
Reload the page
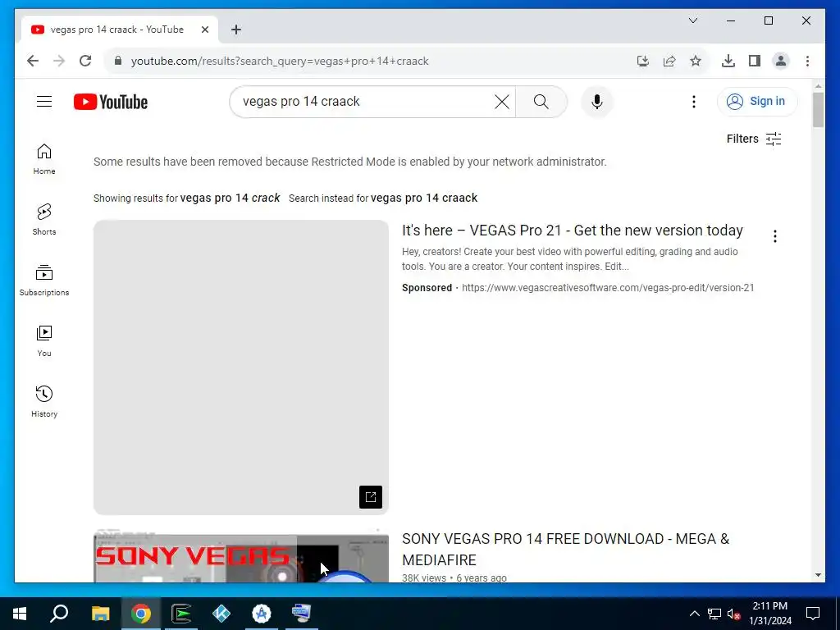tap(85, 61)
